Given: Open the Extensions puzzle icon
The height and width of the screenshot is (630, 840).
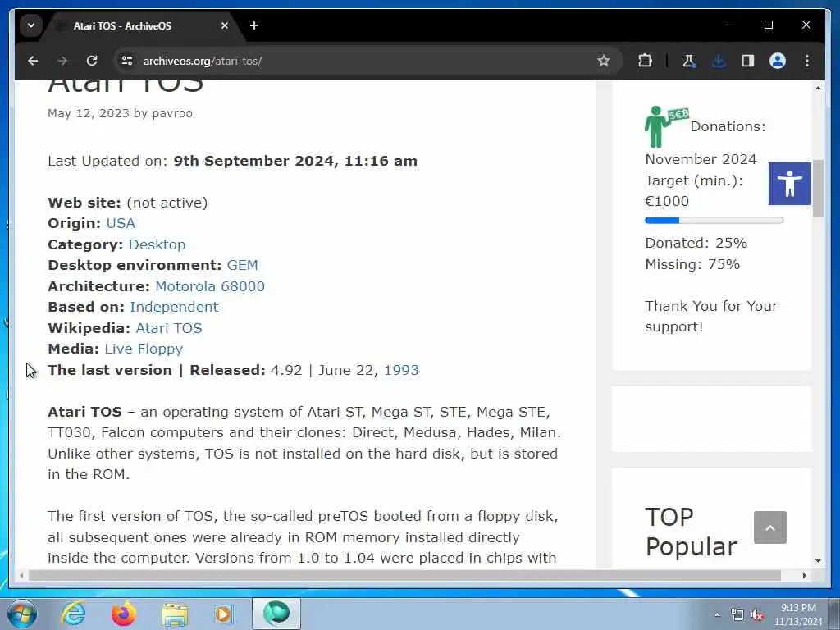Looking at the screenshot, I should 645,61.
